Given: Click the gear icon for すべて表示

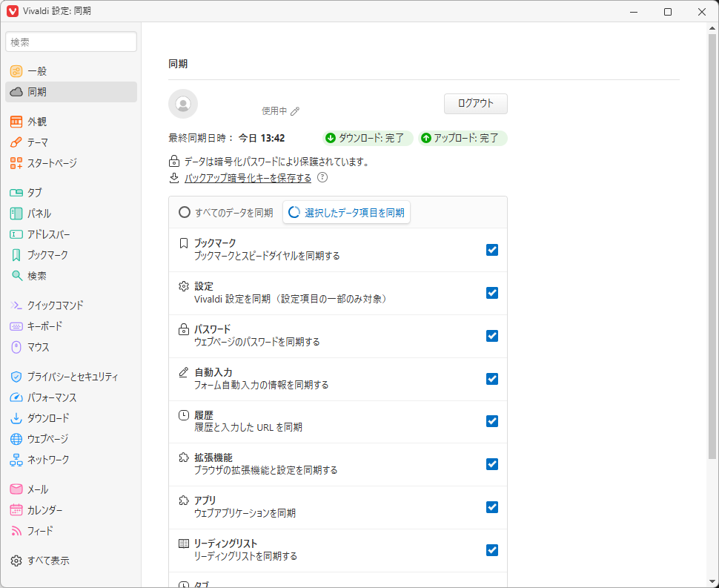Looking at the screenshot, I should coord(16,561).
